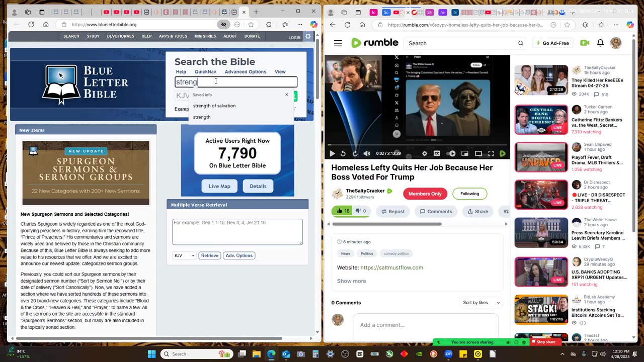
Task: Open QuickNav tab in Search the Bible
Action: [205, 72]
